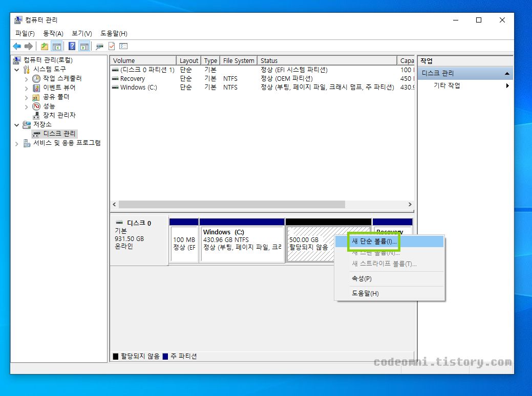Choose New Simple Volume from context menu

click(390, 241)
